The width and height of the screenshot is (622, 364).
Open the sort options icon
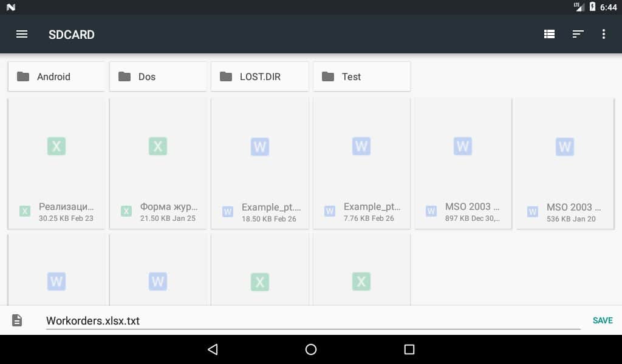pyautogui.click(x=578, y=35)
